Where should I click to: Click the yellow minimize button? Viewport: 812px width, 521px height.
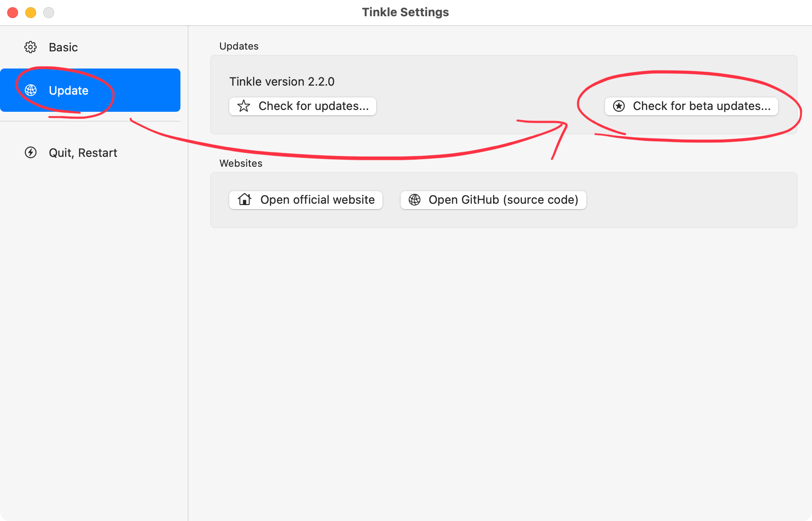coord(30,12)
